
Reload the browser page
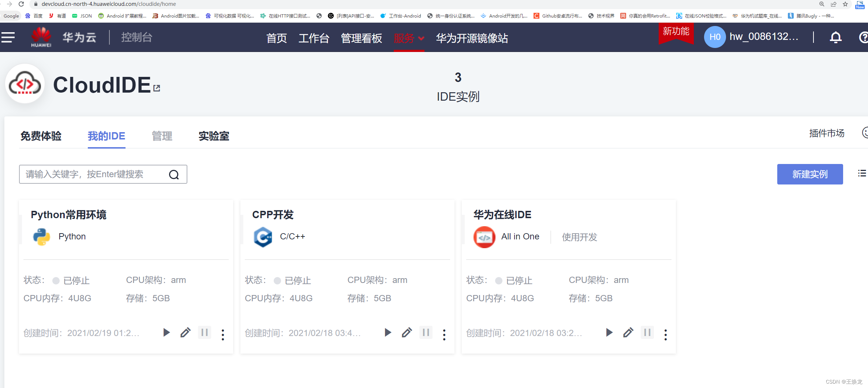[x=21, y=4]
